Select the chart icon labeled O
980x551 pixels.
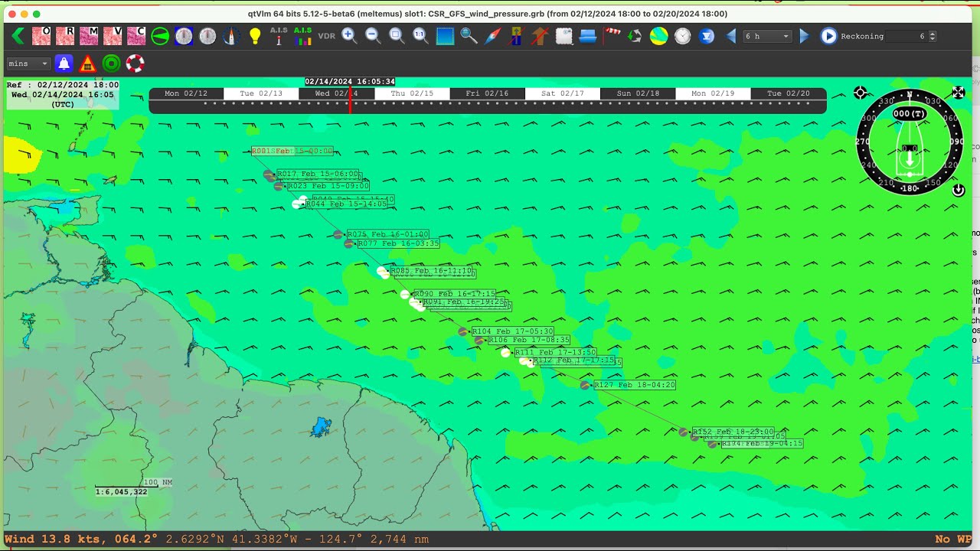pyautogui.click(x=41, y=36)
